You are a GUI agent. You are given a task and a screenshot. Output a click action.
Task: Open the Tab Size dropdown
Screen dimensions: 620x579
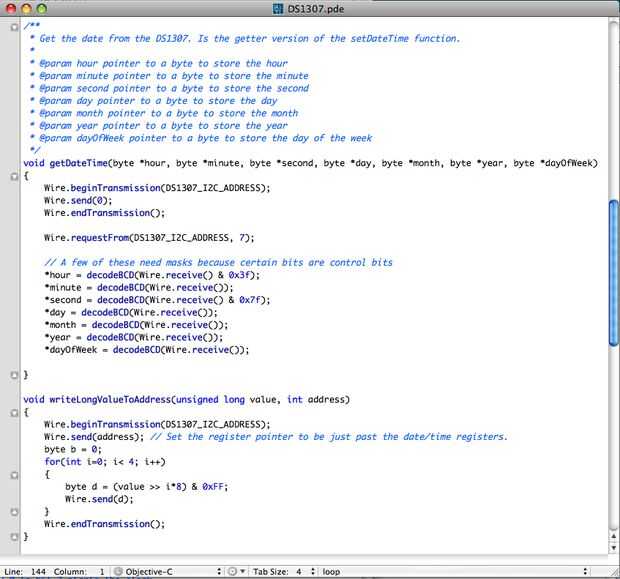point(284,571)
